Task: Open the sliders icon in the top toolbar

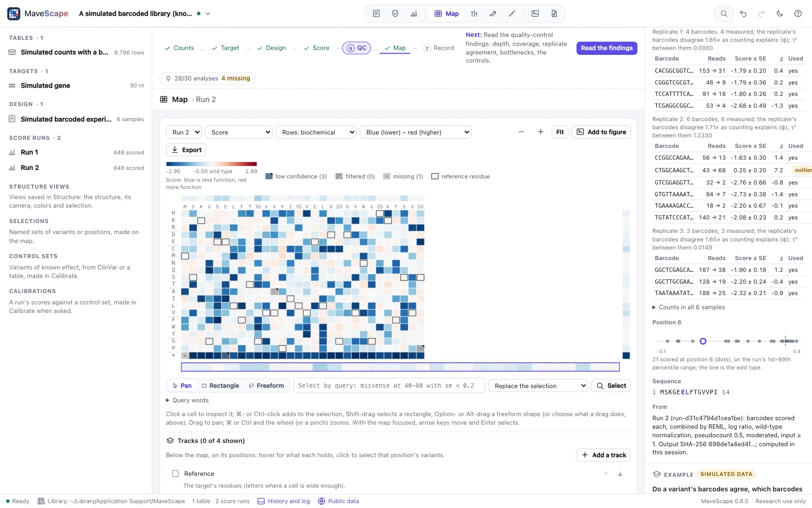Action: [474, 13]
